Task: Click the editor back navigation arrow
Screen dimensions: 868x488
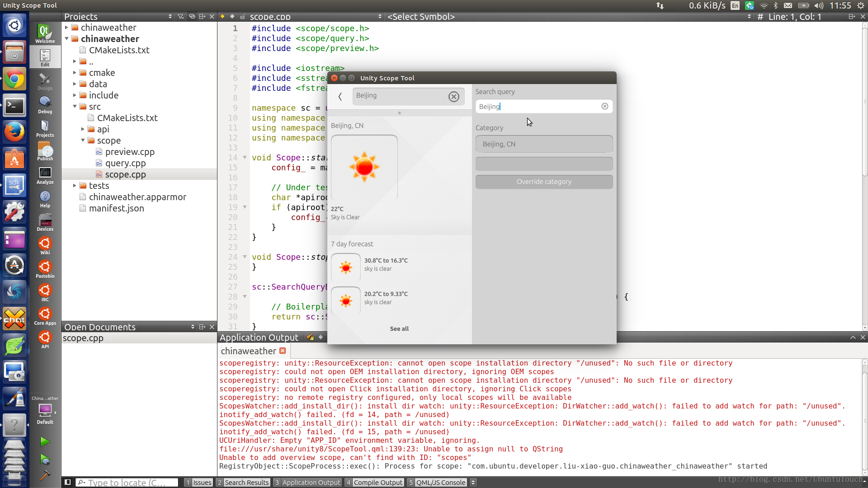Action: pos(222,16)
